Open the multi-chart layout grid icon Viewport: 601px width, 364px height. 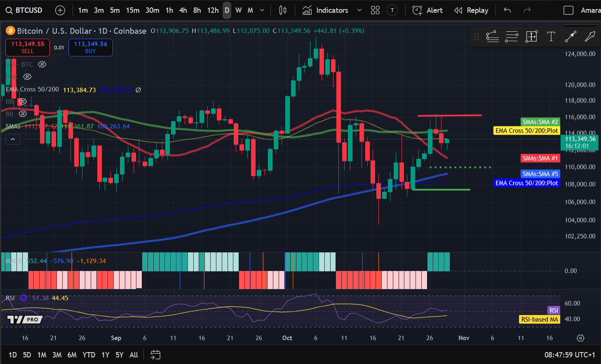(375, 10)
